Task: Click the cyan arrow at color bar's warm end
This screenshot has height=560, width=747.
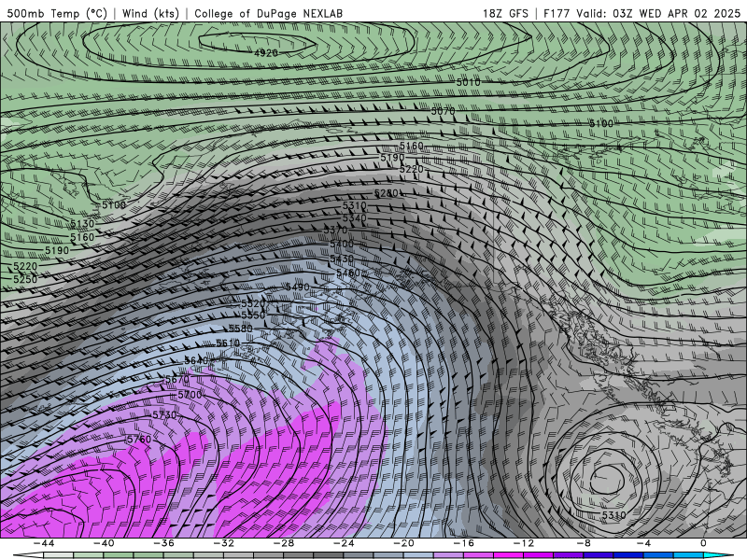Action: click(x=720, y=555)
